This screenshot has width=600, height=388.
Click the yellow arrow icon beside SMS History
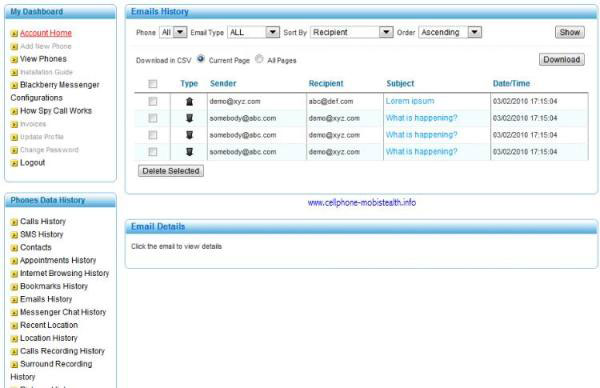tap(14, 235)
